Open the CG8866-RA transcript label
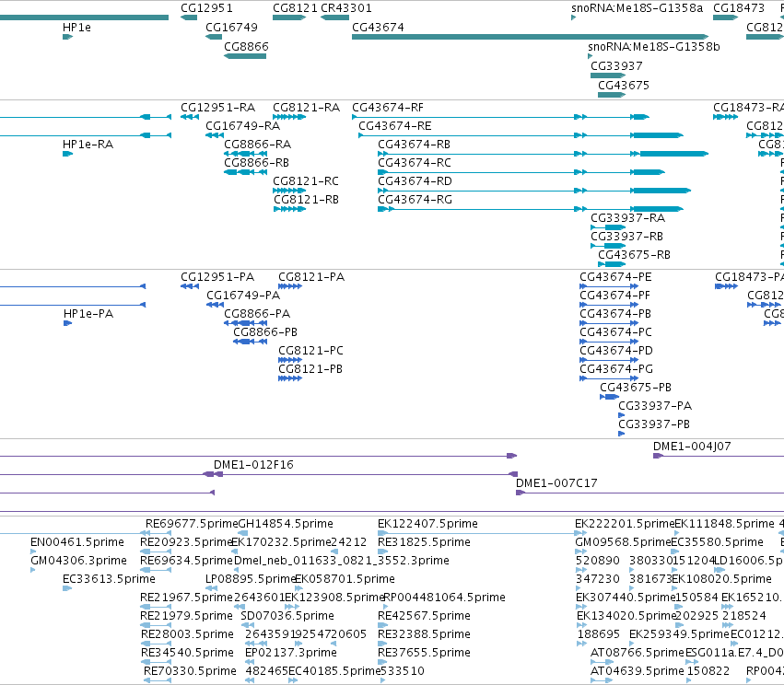Viewport: 784px width, 685px height. 258,145
